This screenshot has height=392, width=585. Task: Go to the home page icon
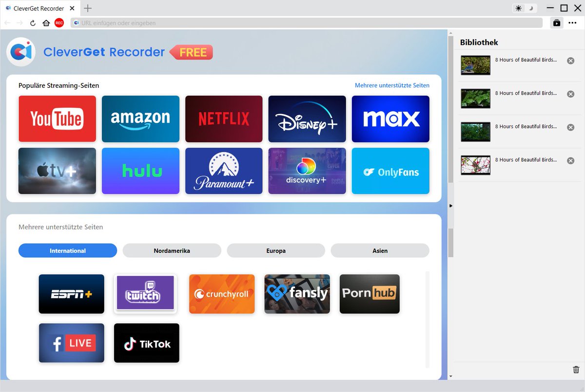[46, 23]
